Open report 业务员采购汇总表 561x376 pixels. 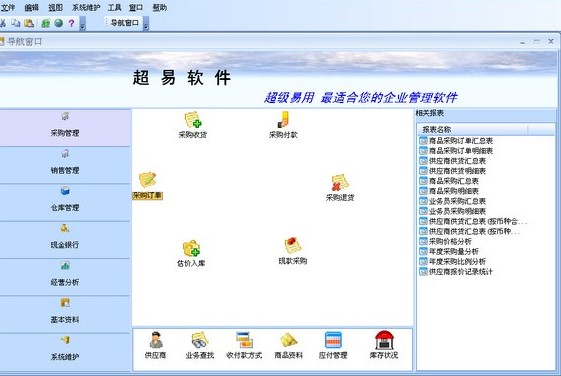(453, 201)
